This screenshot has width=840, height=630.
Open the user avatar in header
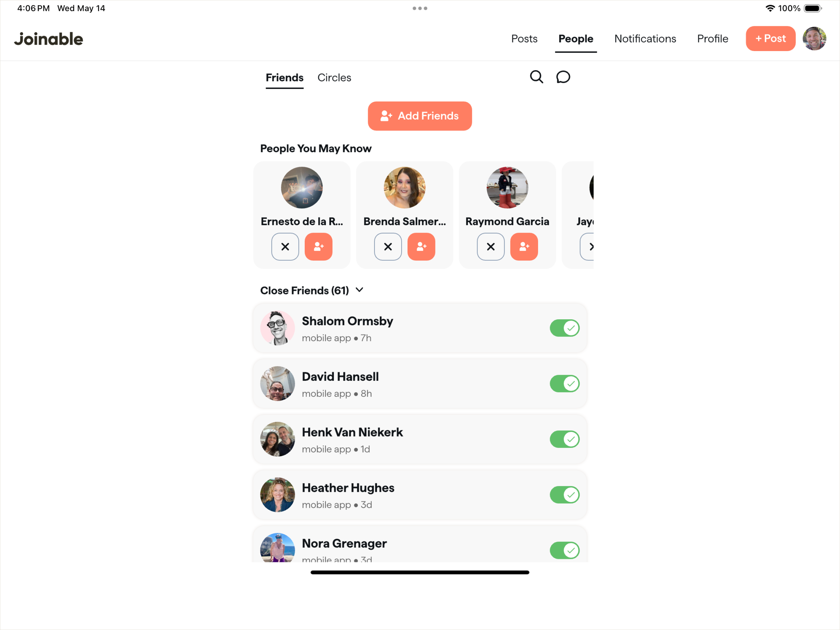coord(814,38)
